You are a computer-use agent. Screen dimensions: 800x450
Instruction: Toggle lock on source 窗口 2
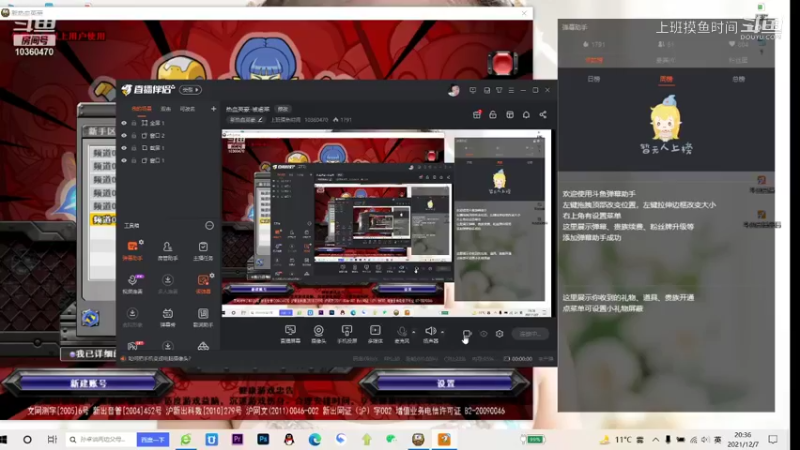pyautogui.click(x=134, y=136)
